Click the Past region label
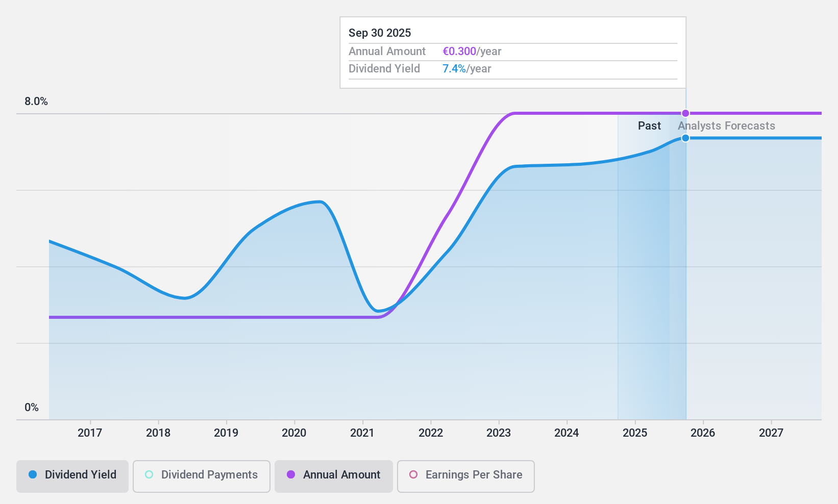838x504 pixels. 649,126
